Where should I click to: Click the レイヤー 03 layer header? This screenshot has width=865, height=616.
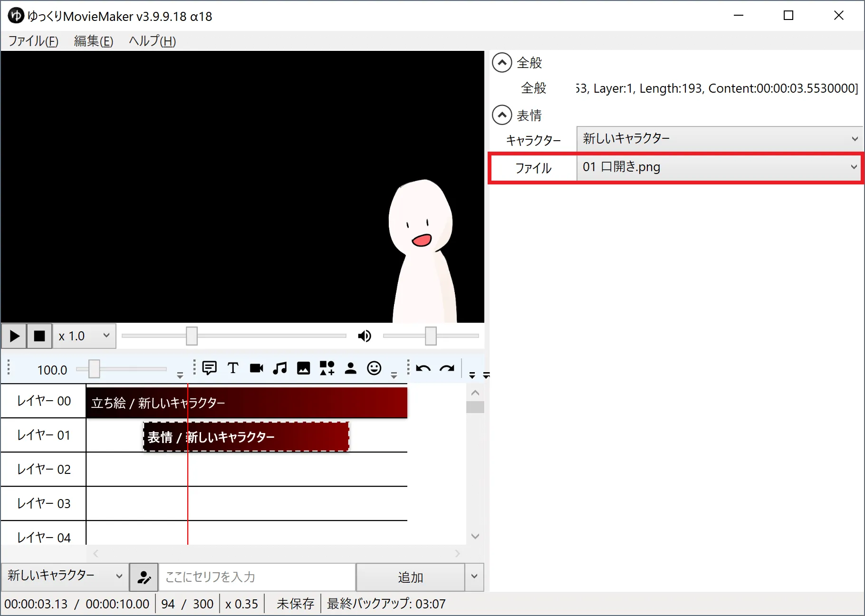pos(43,503)
